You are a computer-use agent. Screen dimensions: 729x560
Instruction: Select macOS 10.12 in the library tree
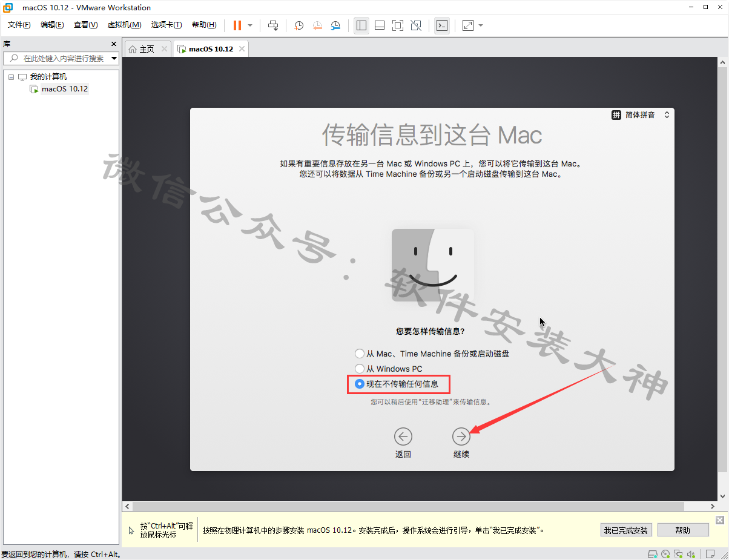pyautogui.click(x=64, y=89)
